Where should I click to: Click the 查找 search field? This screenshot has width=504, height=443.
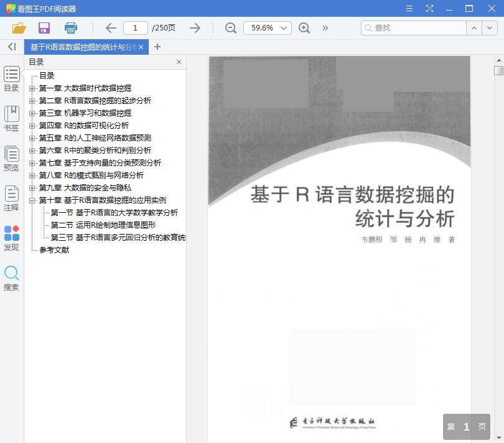pyautogui.click(x=414, y=28)
